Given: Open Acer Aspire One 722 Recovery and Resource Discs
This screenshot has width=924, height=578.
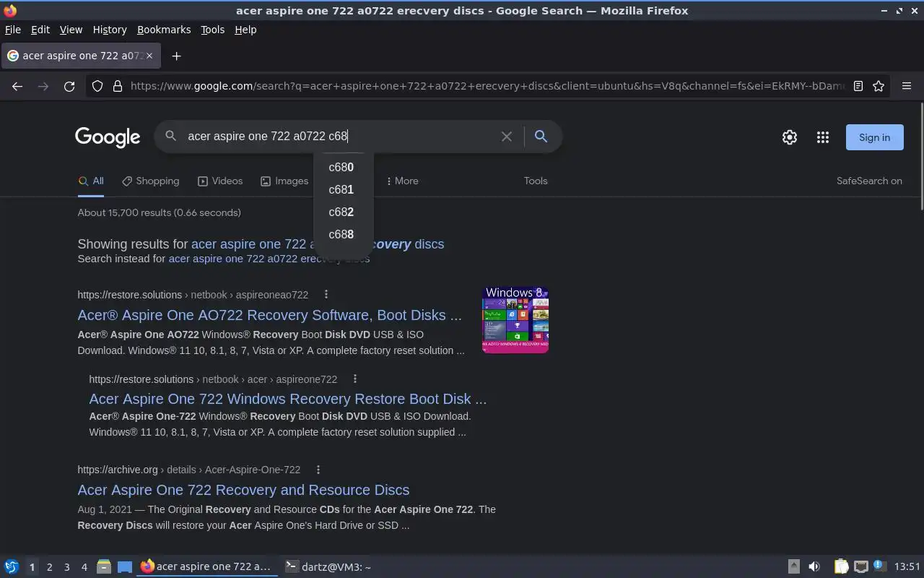Looking at the screenshot, I should coord(243,490).
